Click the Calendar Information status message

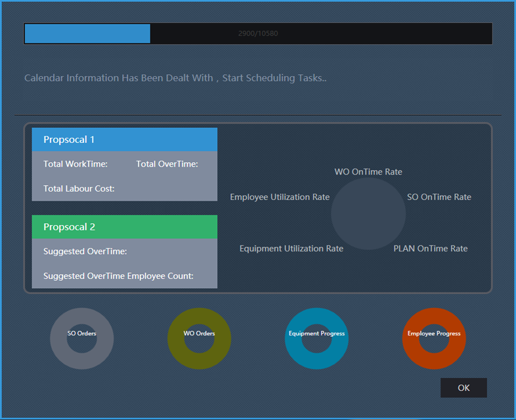[175, 78]
